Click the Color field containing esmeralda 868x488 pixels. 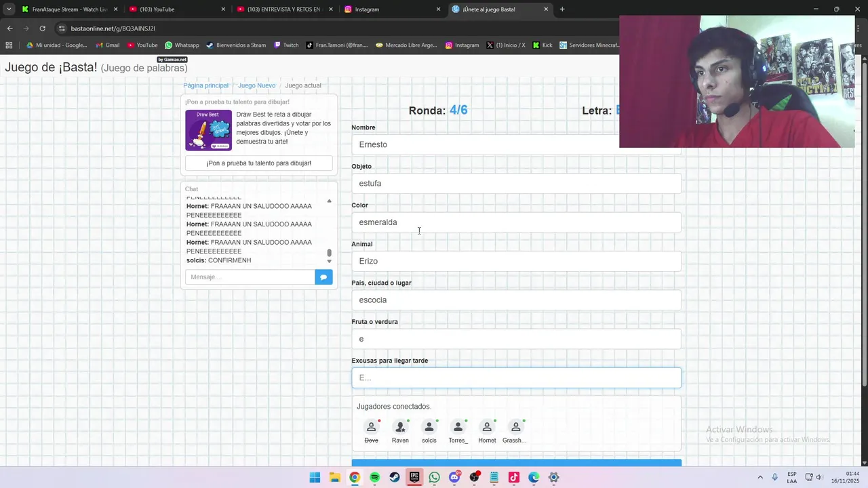(516, 222)
